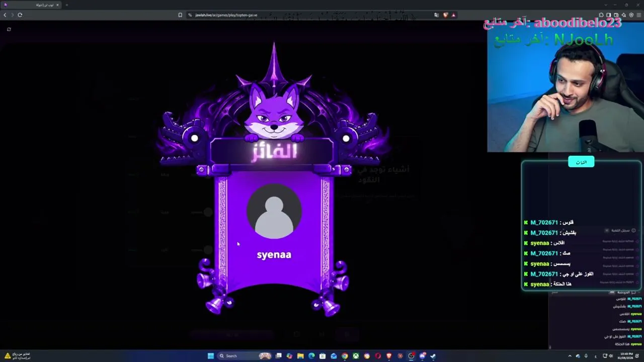Open Microsoft Store from the taskbar
The image size is (644, 362).
tap(323, 356)
